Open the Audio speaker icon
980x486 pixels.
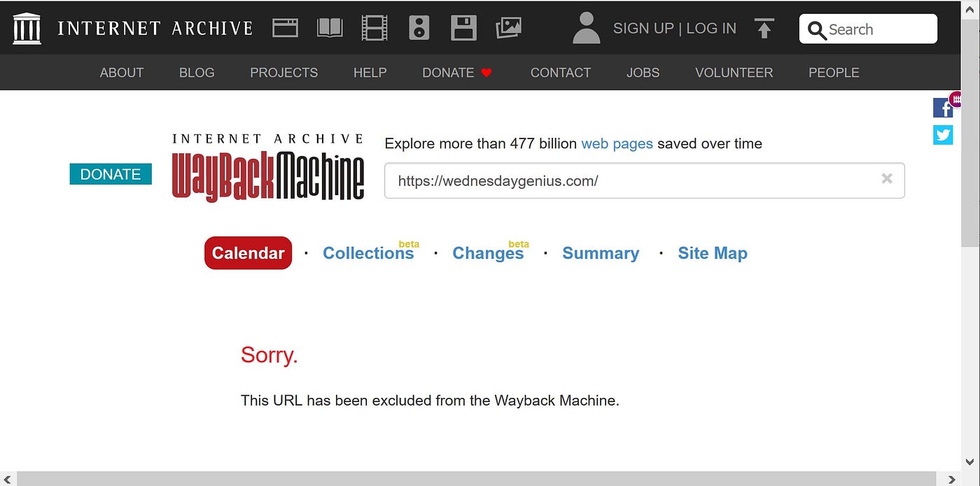(419, 28)
